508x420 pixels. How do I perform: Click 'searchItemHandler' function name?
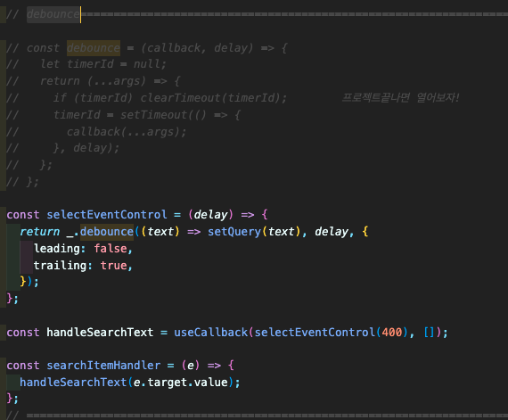click(x=103, y=366)
